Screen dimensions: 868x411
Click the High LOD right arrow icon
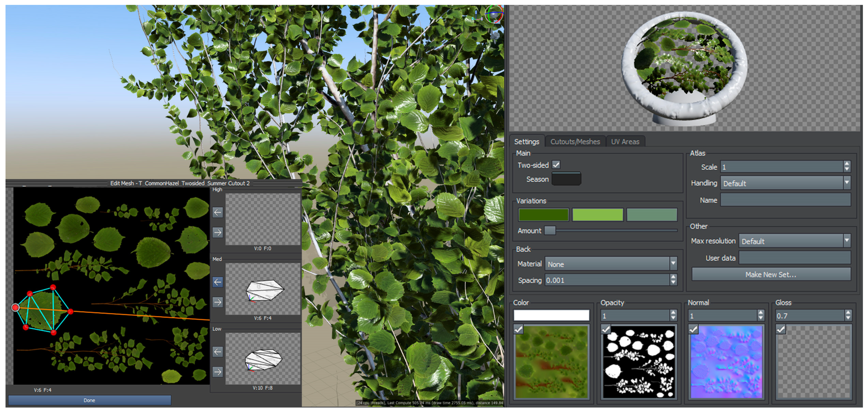pos(218,232)
